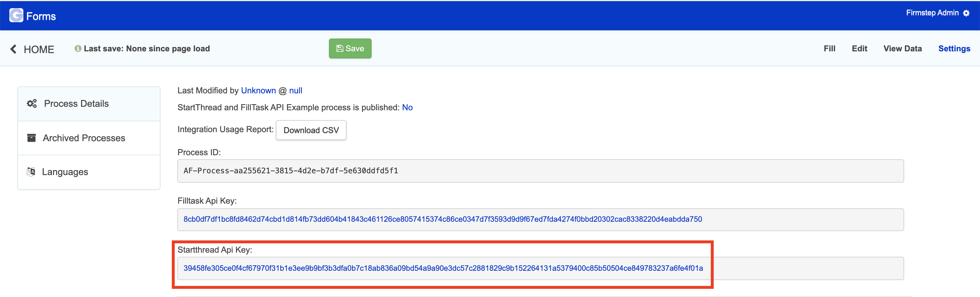Click the Process ID field

pyautogui.click(x=540, y=171)
